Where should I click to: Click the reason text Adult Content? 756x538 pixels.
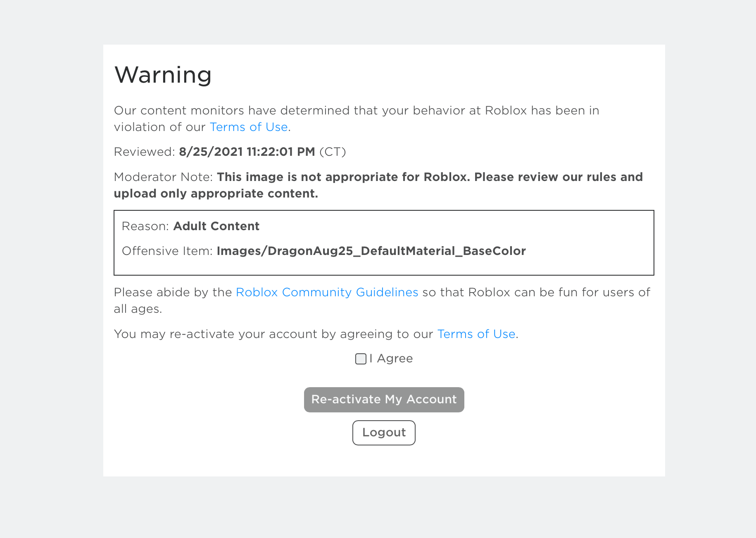pyautogui.click(x=216, y=226)
